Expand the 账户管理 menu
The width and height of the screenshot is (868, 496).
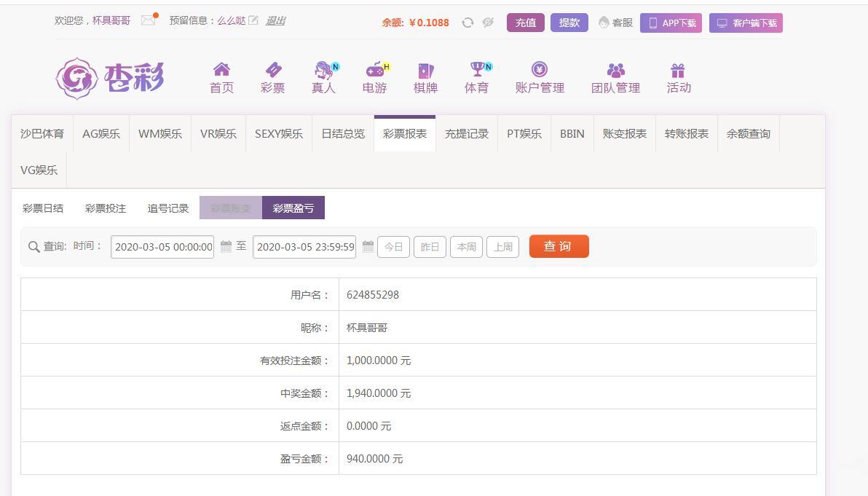(x=540, y=78)
